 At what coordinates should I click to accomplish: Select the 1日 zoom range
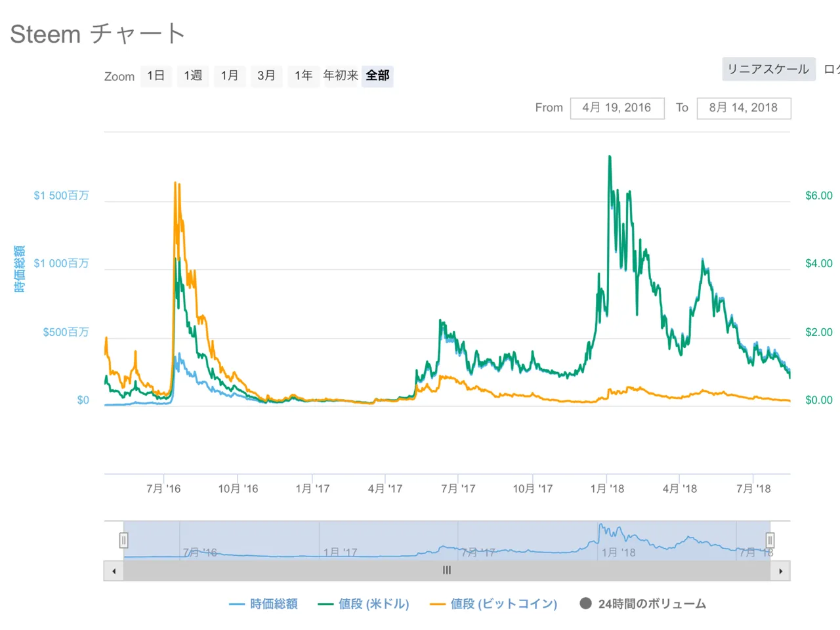(x=156, y=76)
